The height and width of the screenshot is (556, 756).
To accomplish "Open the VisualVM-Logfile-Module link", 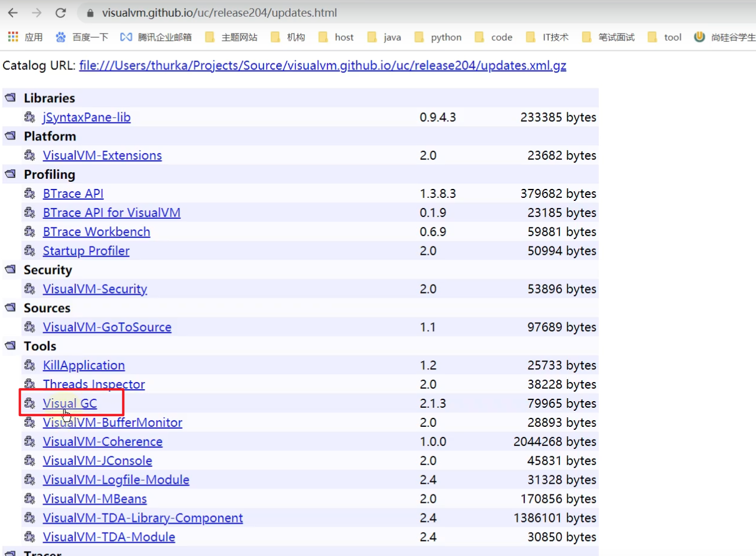I will coord(116,480).
